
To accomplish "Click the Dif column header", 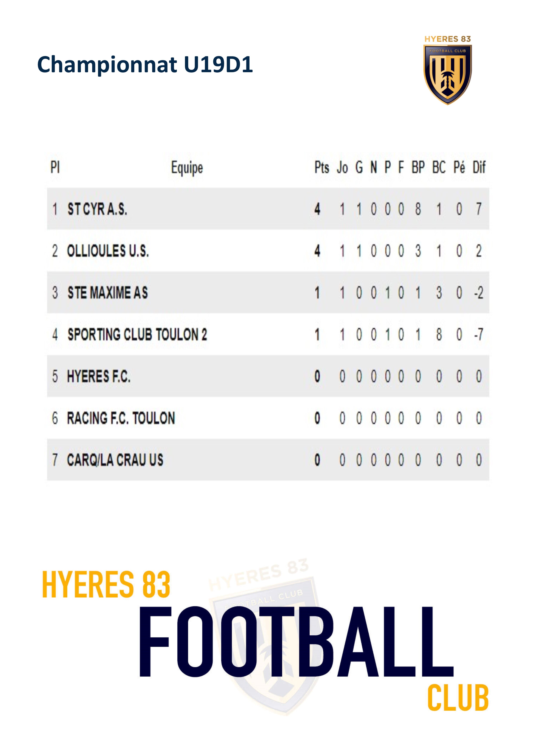I will tap(479, 167).
